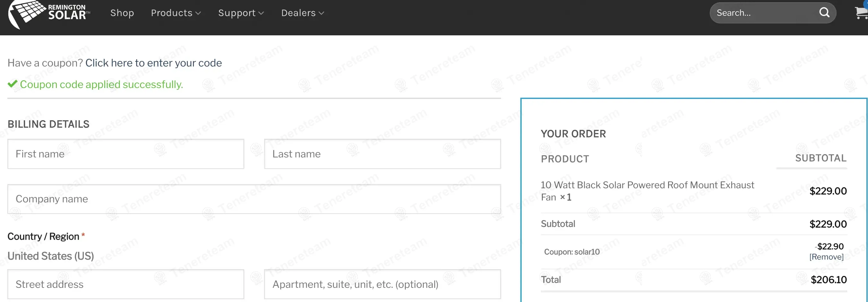
Task: Click the Company name field
Action: pos(254,199)
